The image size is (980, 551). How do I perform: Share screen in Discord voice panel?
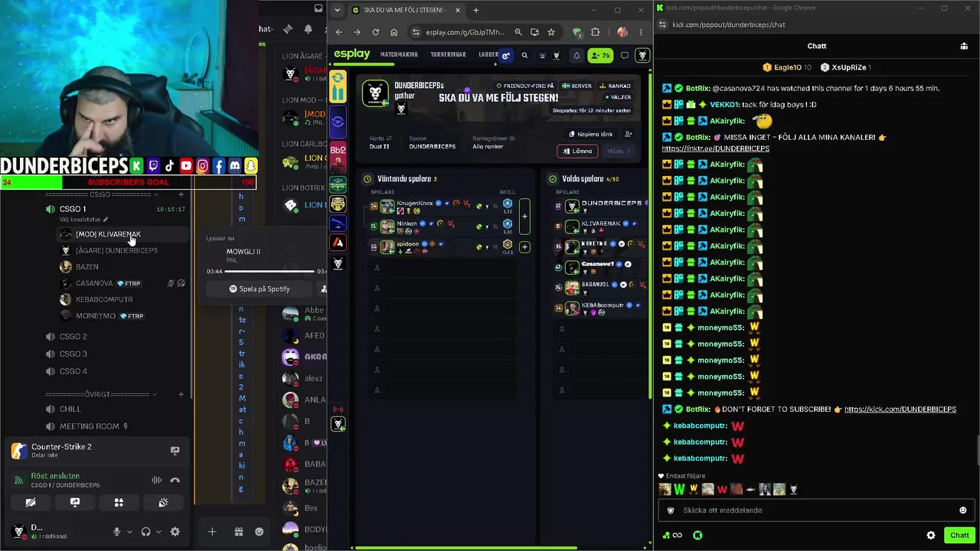(x=74, y=503)
